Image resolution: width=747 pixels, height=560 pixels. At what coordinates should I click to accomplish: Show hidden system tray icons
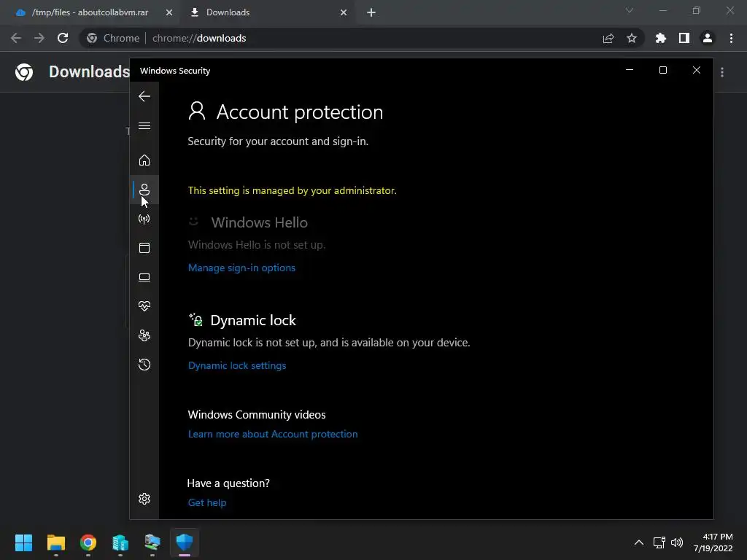point(639,542)
